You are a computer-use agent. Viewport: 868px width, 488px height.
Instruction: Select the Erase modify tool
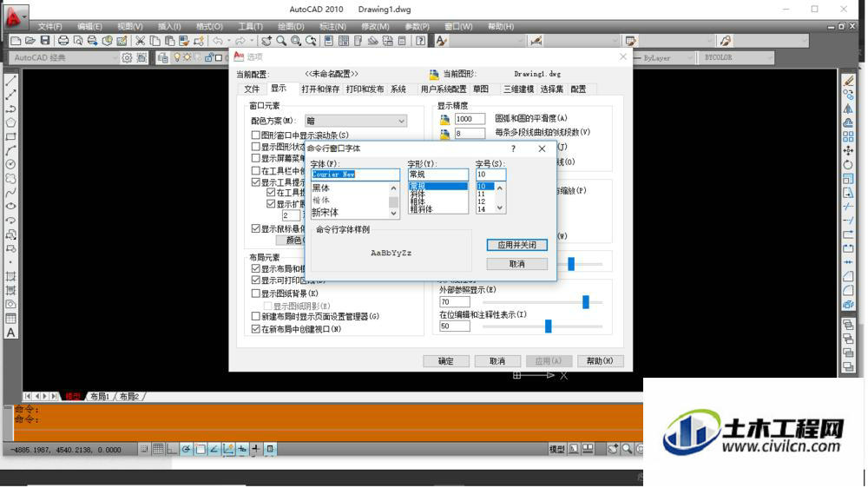click(848, 81)
